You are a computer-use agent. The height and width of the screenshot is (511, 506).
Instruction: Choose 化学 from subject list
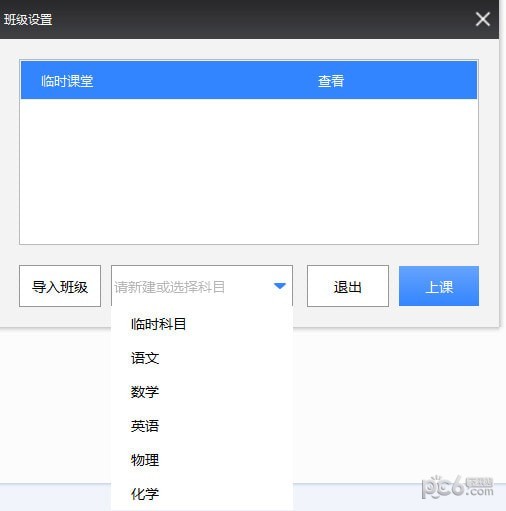[202, 494]
